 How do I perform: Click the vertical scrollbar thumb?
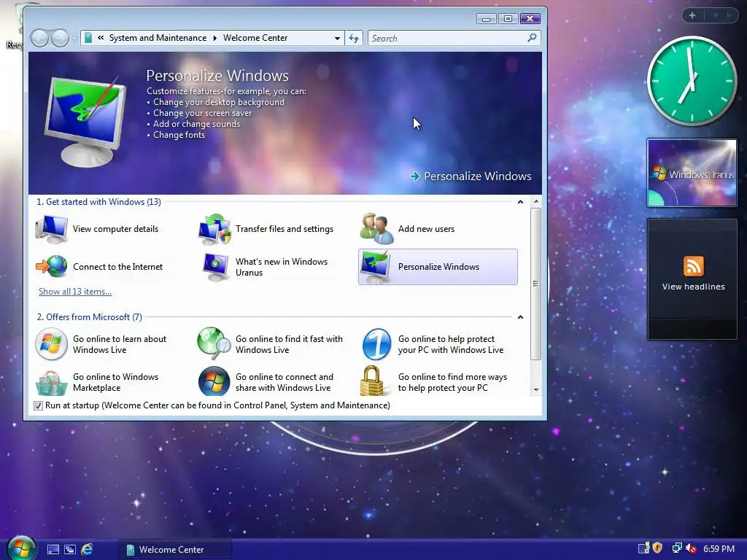536,284
